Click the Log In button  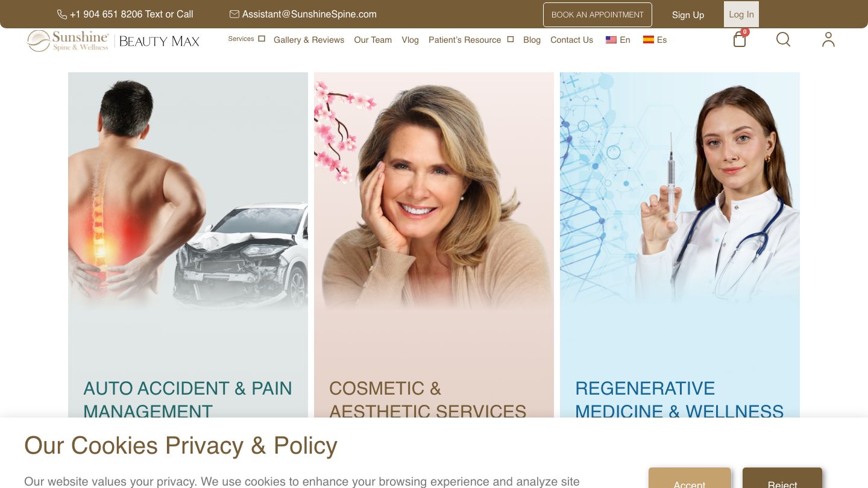tap(741, 14)
